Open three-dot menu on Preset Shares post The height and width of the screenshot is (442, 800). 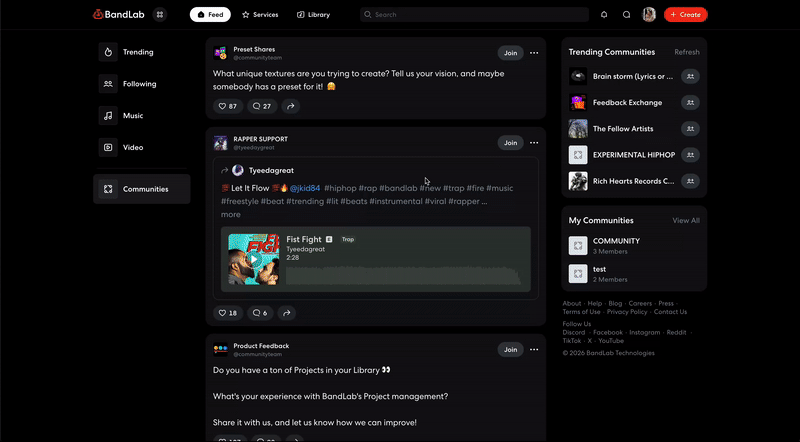coord(534,53)
